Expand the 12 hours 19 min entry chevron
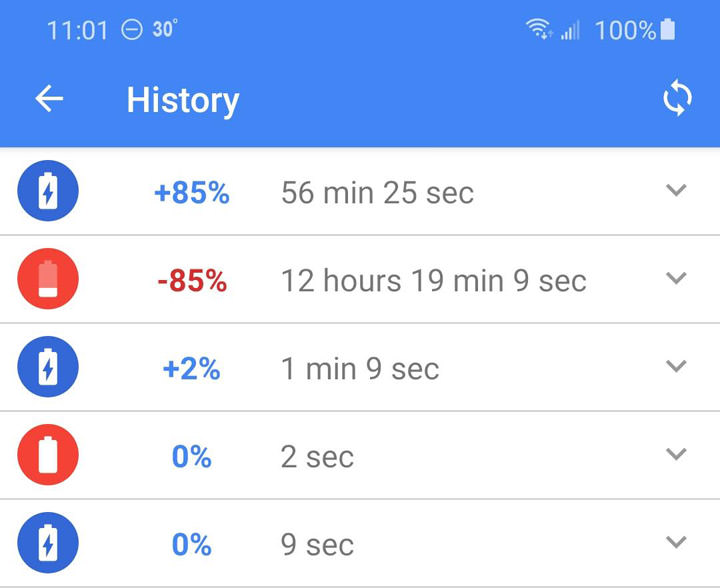This screenshot has height=588, width=720. tap(677, 279)
